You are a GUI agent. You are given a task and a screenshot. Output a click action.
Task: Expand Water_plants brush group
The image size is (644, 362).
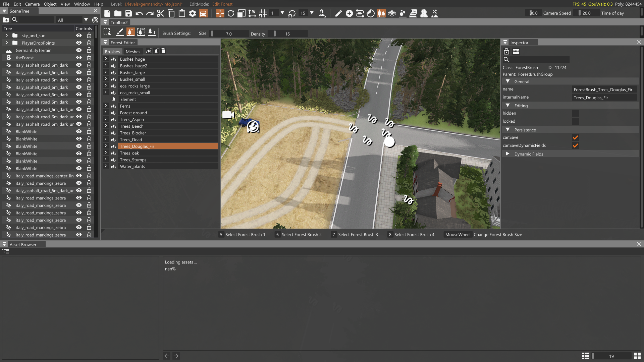click(106, 166)
